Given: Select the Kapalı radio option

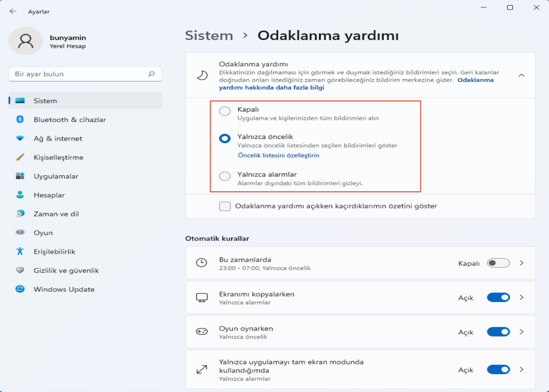Looking at the screenshot, I should (x=225, y=111).
